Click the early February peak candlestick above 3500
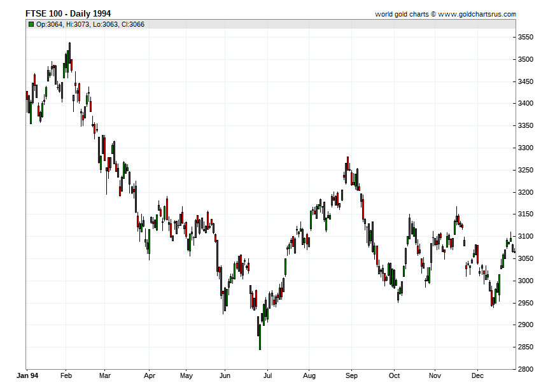Screen dimensions: 541x392 (x=70, y=53)
